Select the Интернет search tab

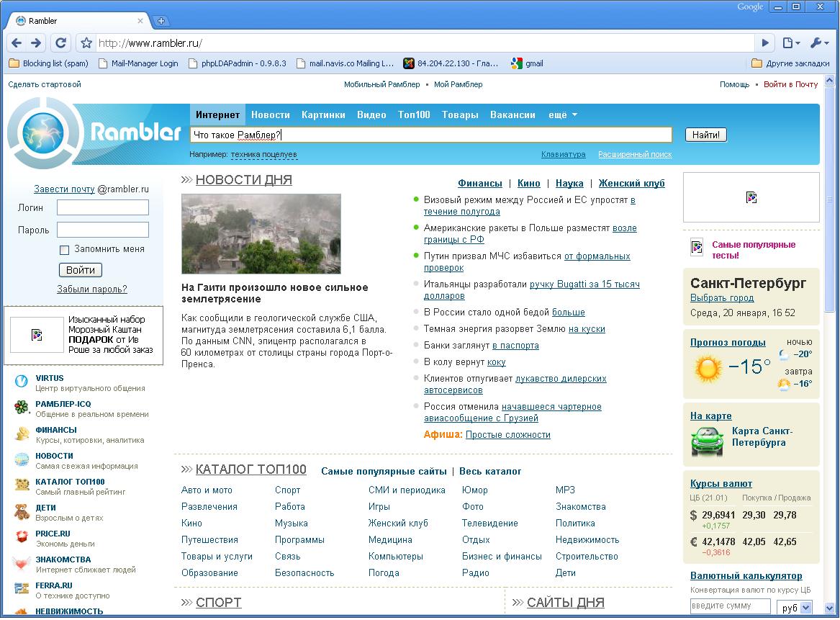(x=217, y=114)
